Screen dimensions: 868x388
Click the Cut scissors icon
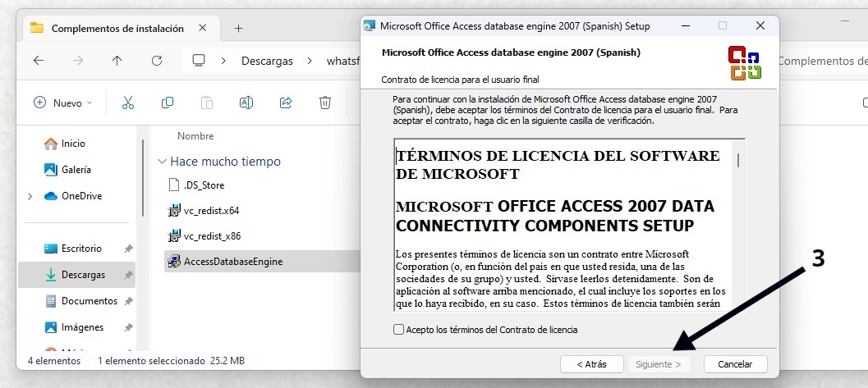coord(128,103)
